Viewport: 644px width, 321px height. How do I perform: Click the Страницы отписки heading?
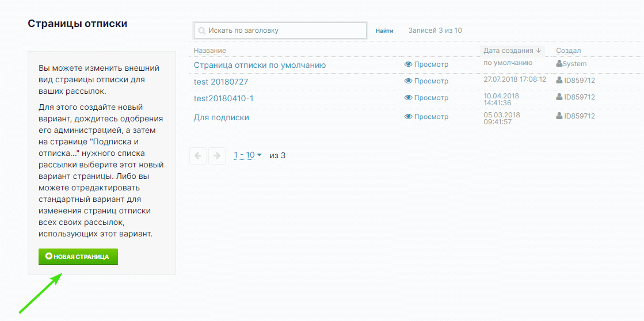[77, 24]
